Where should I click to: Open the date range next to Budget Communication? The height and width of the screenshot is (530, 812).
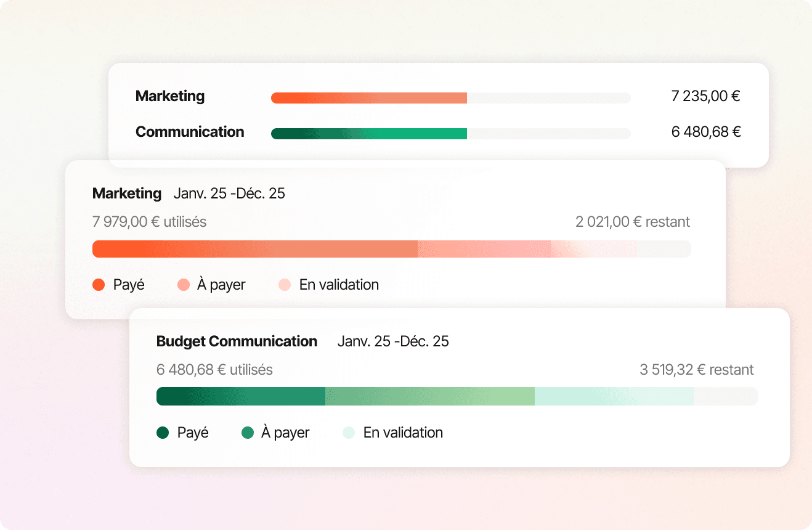[x=393, y=341]
